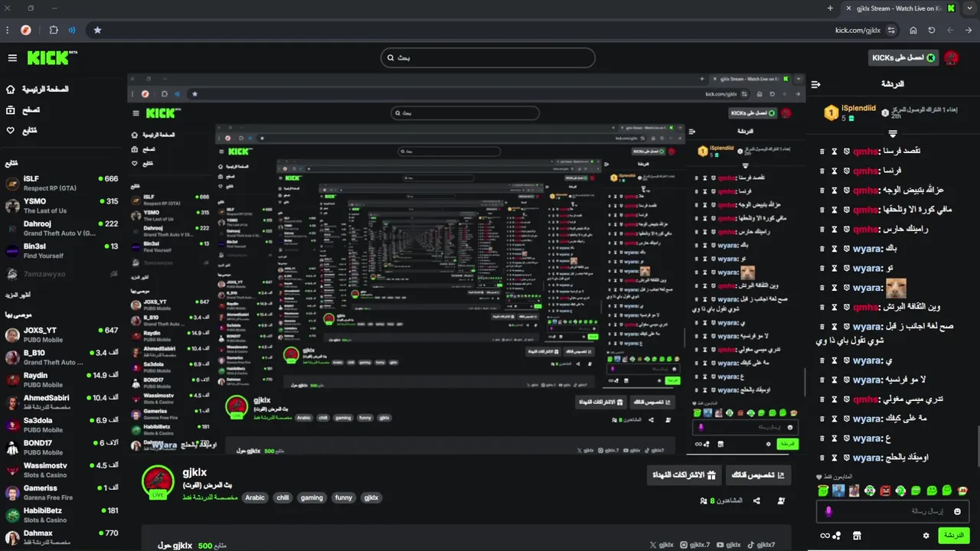This screenshot has height=551, width=980.
Task: Click browser home icon
Action: [x=913, y=30]
